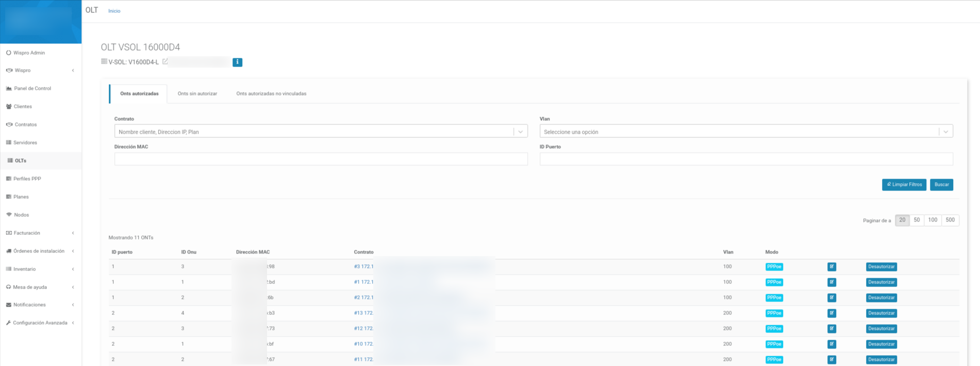
Task: Set pagination to 50
Action: coord(917,220)
